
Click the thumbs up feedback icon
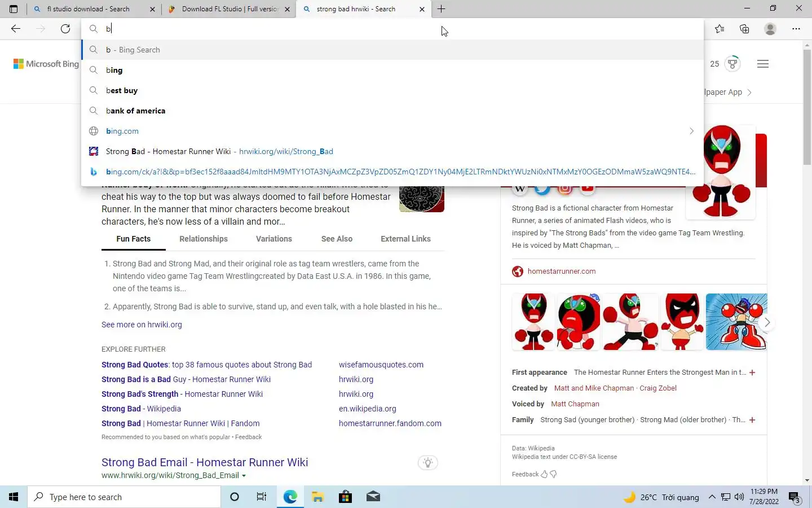coord(544,474)
